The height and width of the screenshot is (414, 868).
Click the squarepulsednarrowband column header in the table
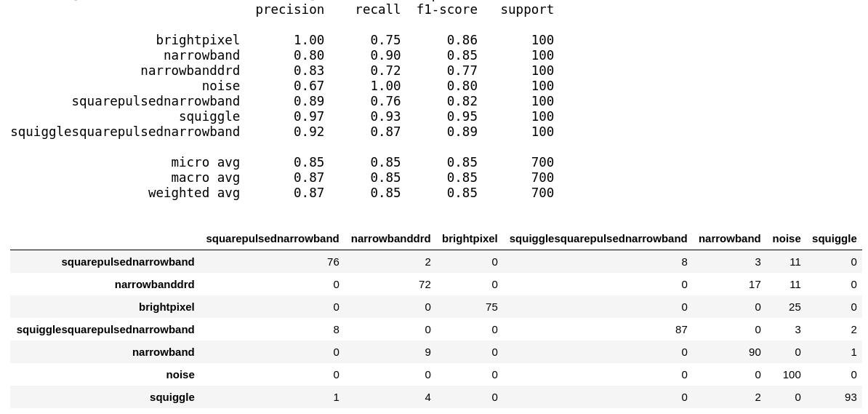click(x=273, y=239)
